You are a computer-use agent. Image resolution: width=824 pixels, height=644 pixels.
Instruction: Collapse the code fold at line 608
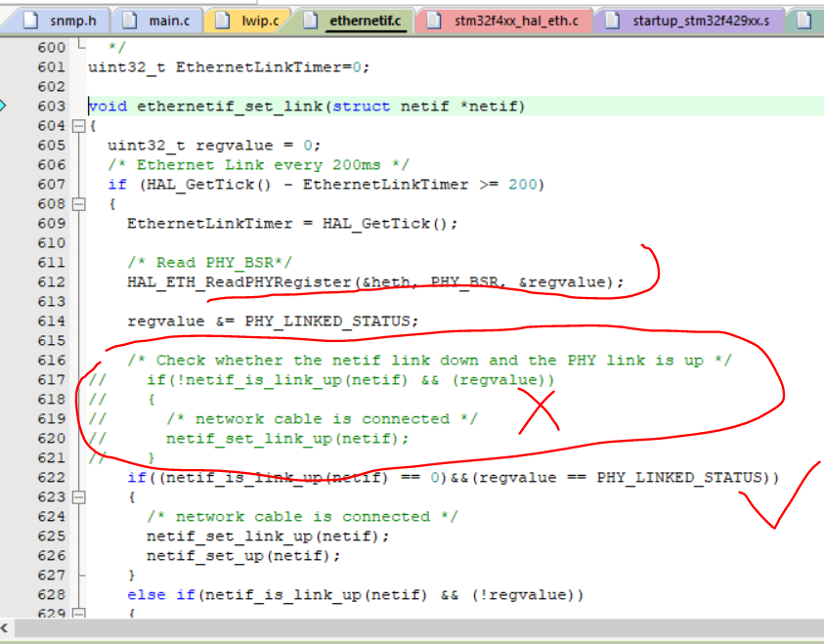[x=78, y=203]
